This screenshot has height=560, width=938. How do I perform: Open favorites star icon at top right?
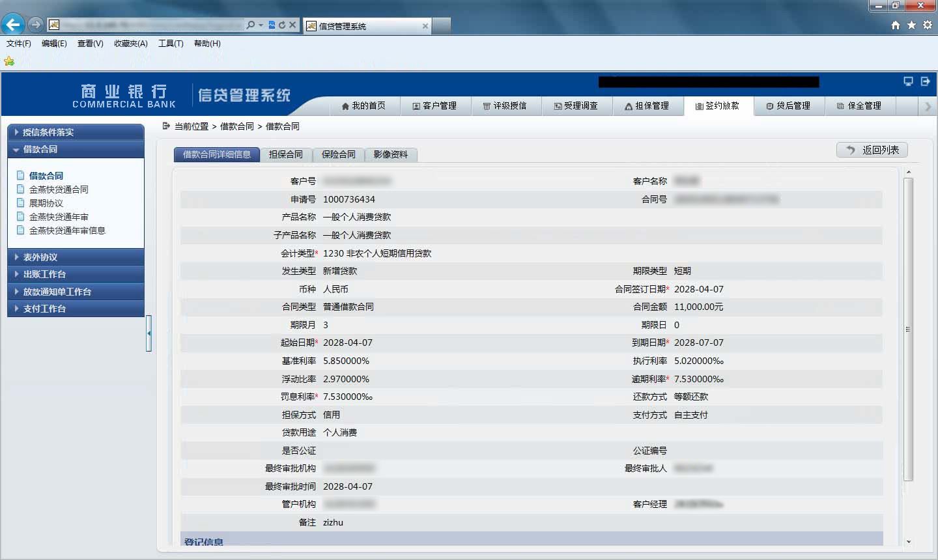click(911, 25)
